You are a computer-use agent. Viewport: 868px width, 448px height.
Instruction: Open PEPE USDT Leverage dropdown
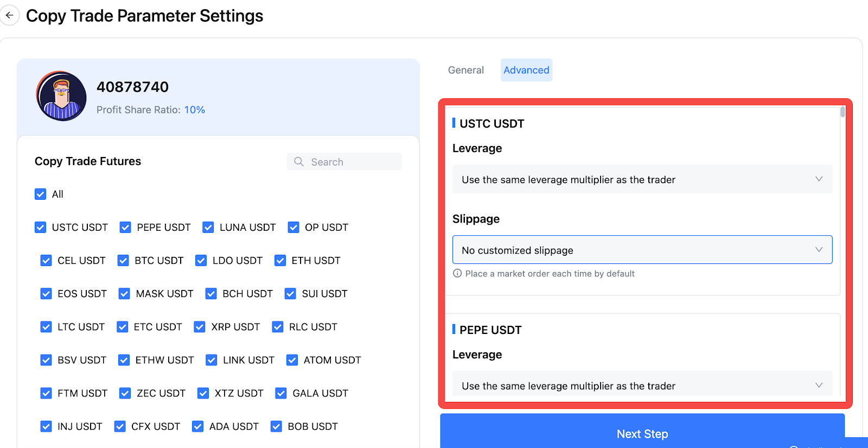pos(642,384)
